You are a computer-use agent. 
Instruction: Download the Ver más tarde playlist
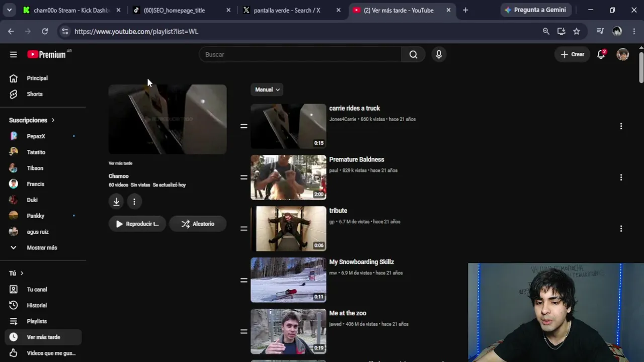(x=116, y=202)
